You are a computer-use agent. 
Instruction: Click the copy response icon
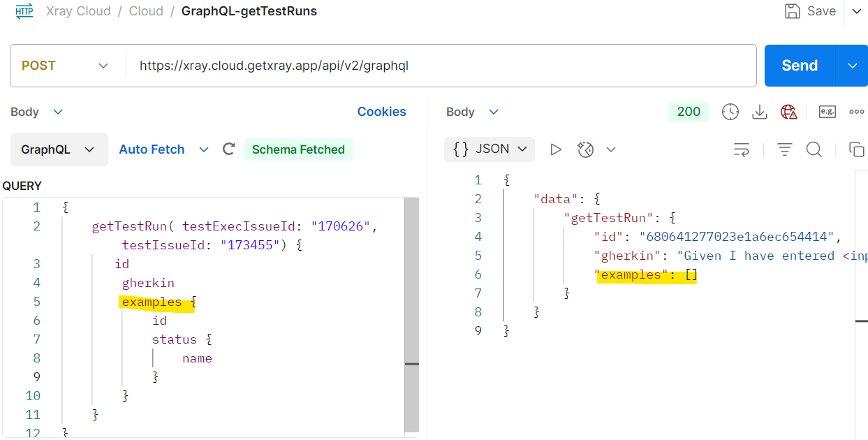click(x=857, y=149)
